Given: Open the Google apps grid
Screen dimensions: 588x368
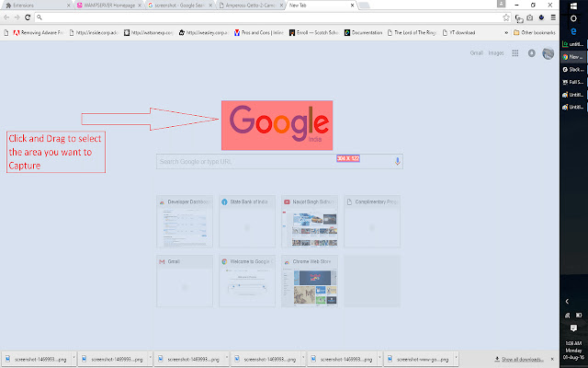Looking at the screenshot, I should coord(515,53).
